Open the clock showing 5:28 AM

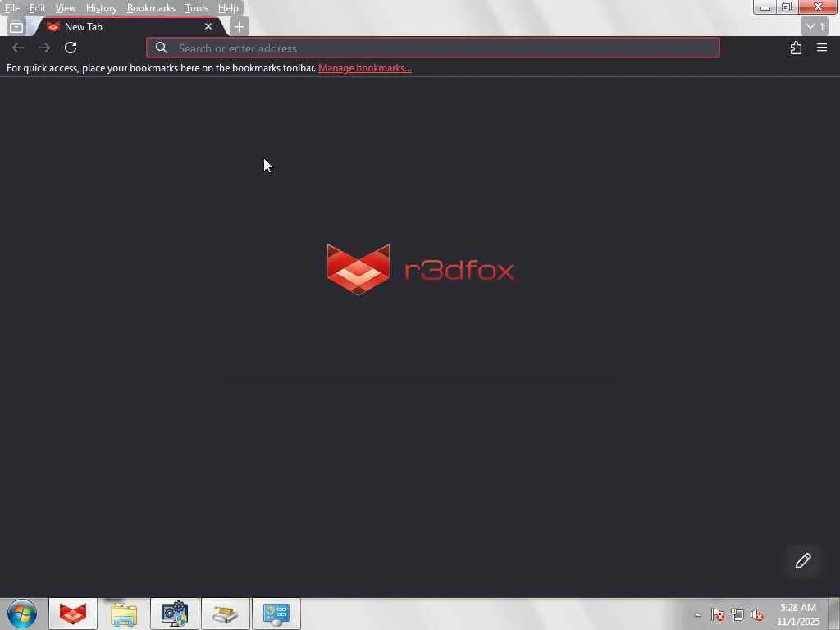(798, 614)
